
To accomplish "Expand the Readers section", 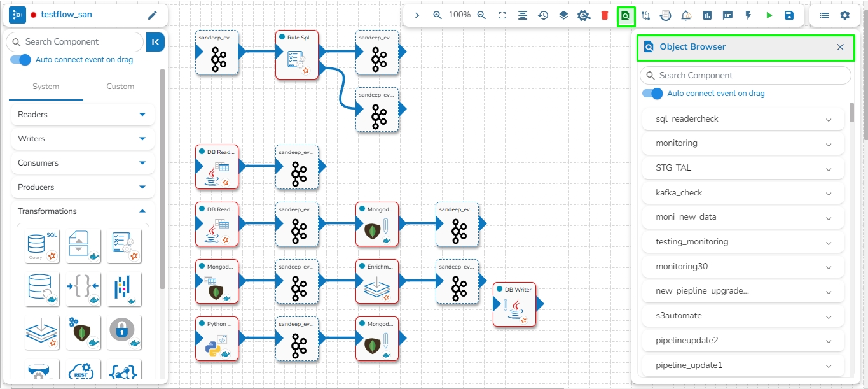I will [x=83, y=115].
